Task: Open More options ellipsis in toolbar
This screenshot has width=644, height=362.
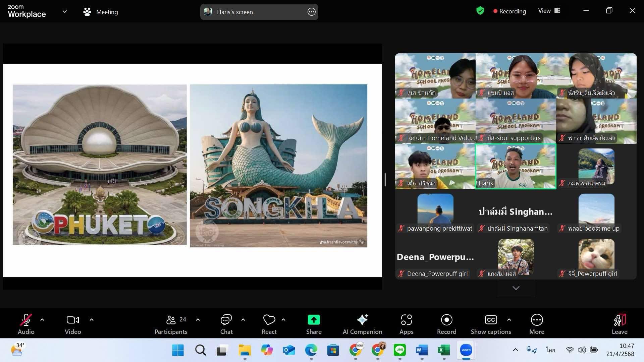Action: pyautogui.click(x=537, y=320)
